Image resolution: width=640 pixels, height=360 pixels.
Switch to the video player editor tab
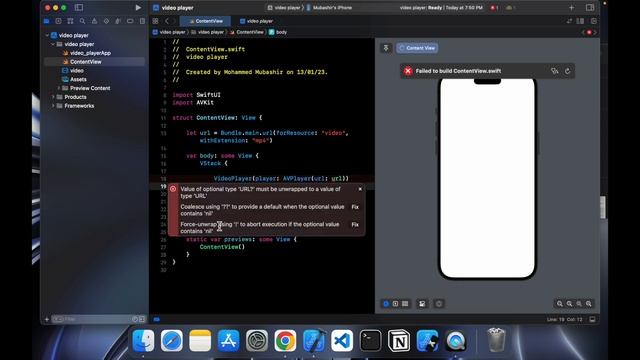coord(256,21)
